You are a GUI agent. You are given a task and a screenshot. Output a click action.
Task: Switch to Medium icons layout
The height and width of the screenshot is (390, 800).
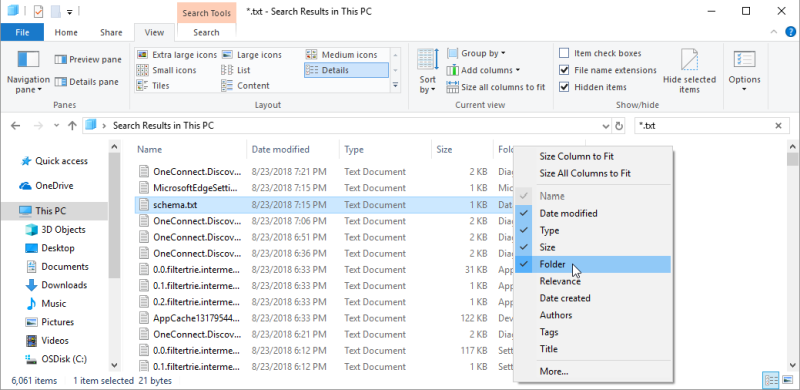pyautogui.click(x=342, y=55)
